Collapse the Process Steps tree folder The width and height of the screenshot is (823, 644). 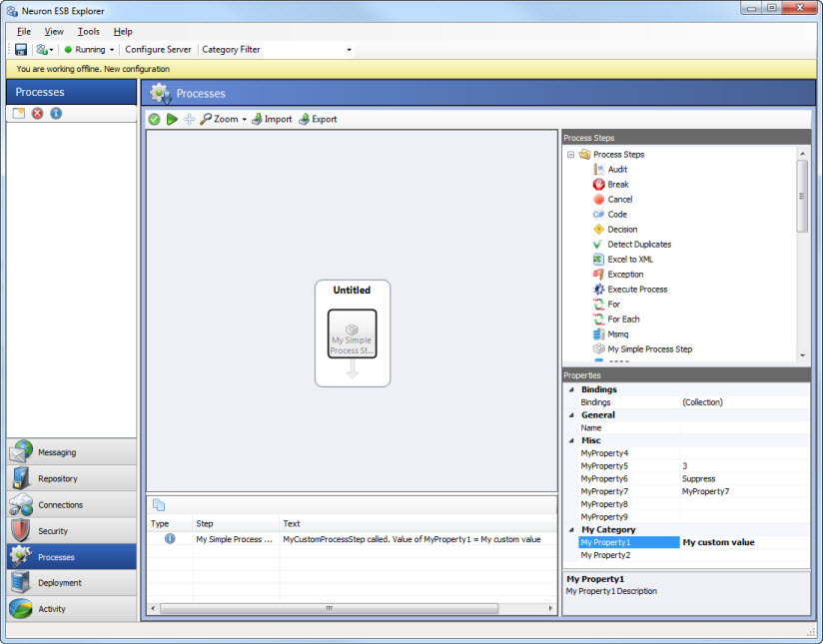click(x=570, y=155)
